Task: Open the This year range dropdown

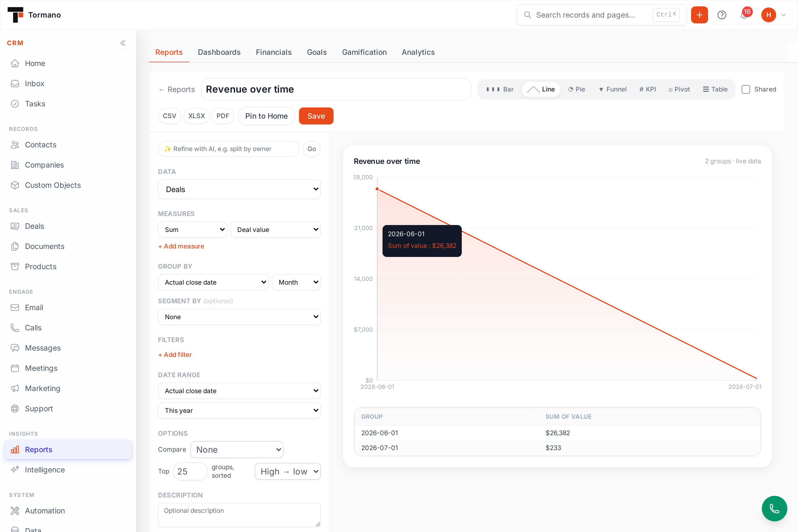Action: click(x=239, y=410)
